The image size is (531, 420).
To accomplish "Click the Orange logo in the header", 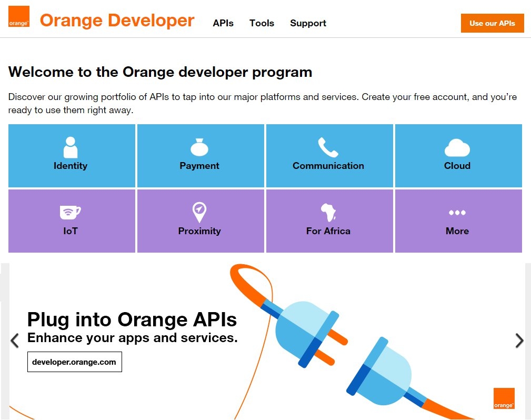I will pos(19,16).
